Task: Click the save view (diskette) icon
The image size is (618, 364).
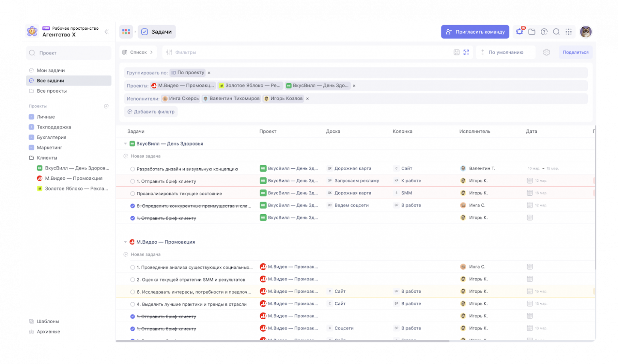Action: pyautogui.click(x=456, y=52)
